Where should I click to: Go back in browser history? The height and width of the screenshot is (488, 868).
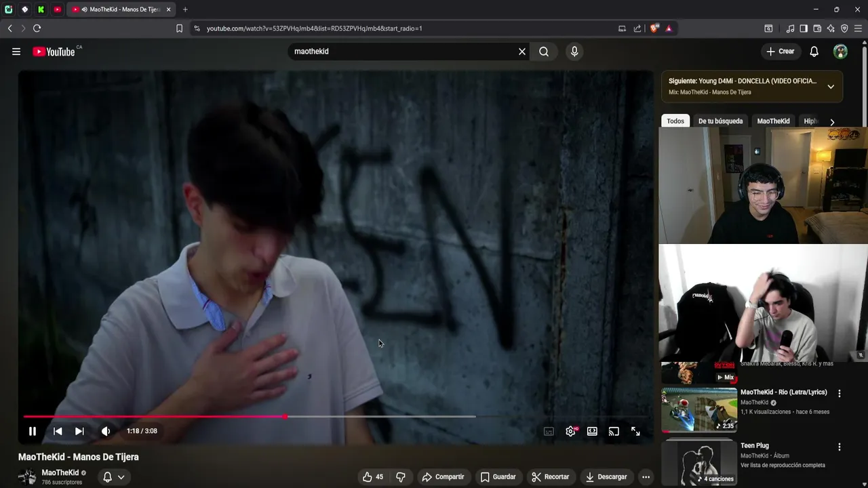click(x=9, y=28)
